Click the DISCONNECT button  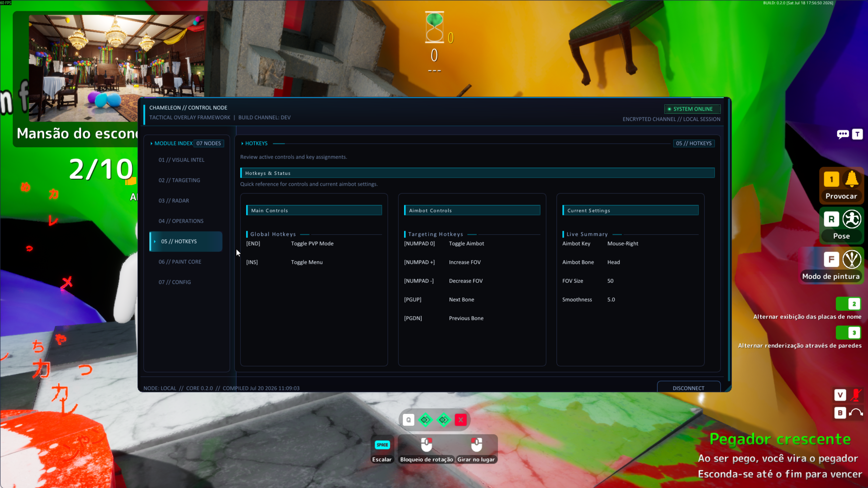688,388
